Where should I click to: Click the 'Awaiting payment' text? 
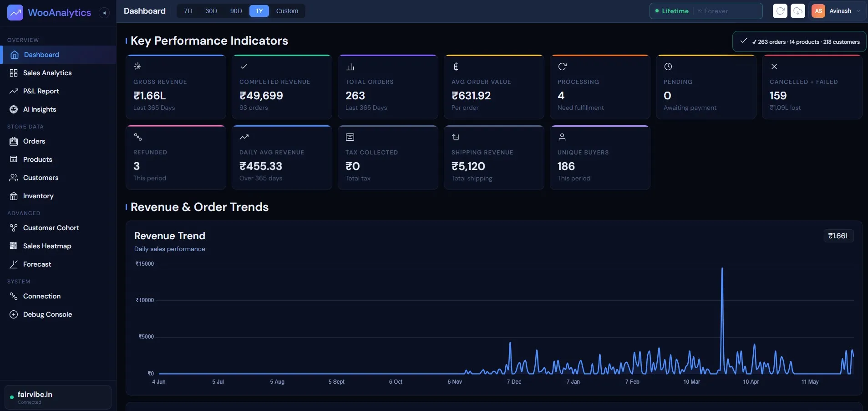tap(690, 108)
